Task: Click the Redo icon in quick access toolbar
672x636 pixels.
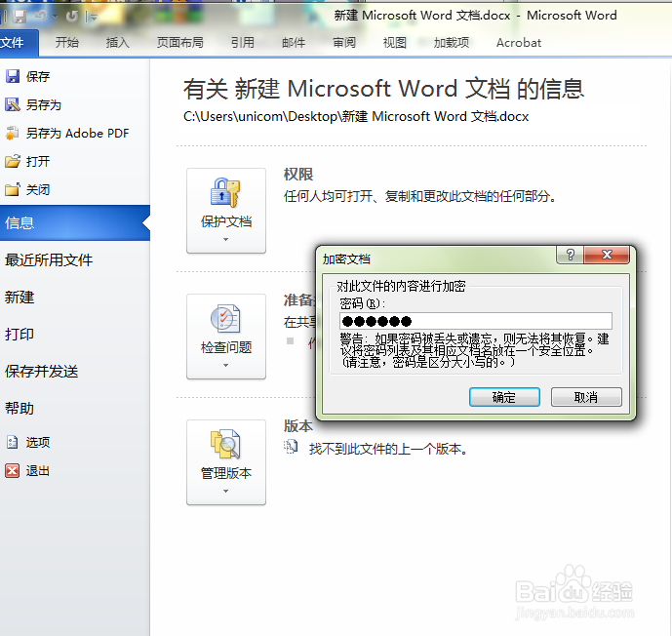Action: (71, 17)
